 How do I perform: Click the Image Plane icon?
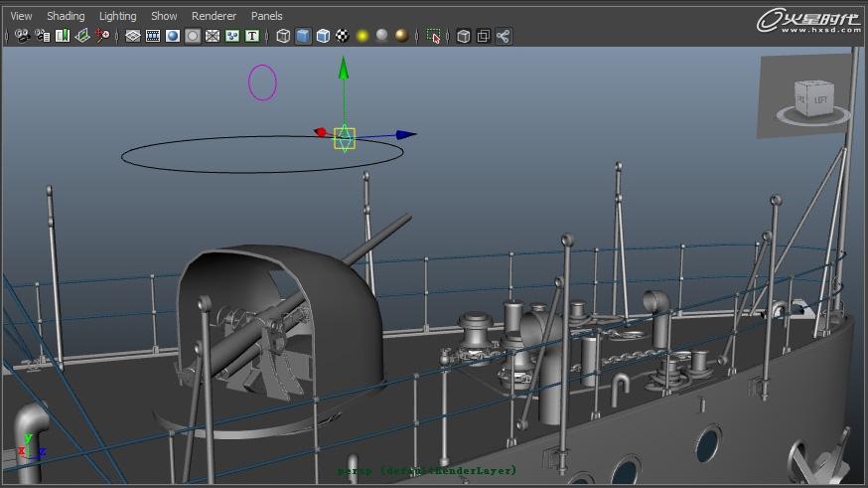point(82,36)
